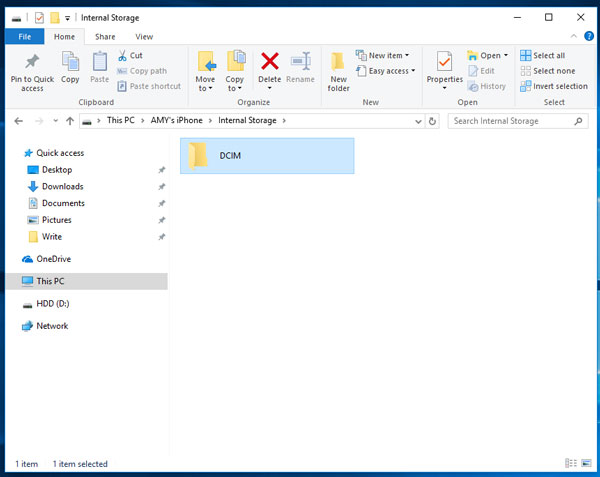Switch to large icons view in status bar

tap(586, 463)
